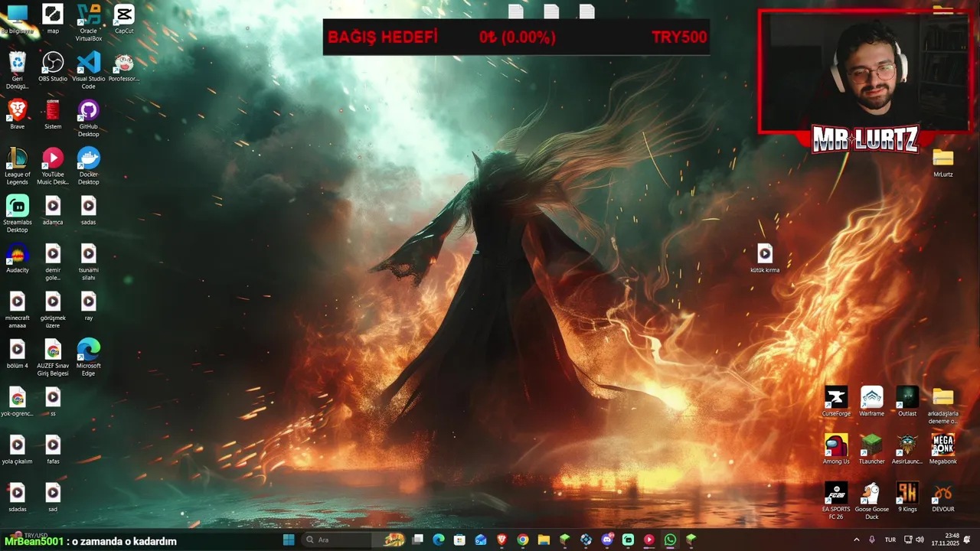Select the sad video file

click(x=53, y=497)
